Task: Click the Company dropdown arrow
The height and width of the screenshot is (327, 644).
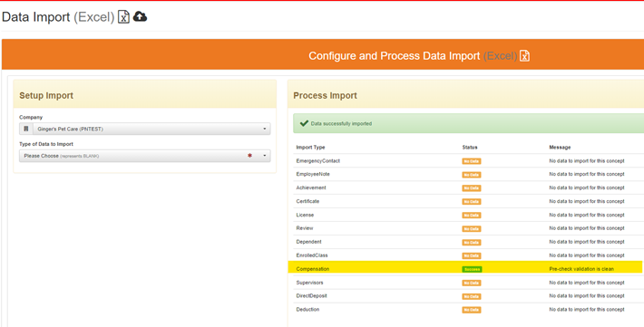Action: (265, 129)
